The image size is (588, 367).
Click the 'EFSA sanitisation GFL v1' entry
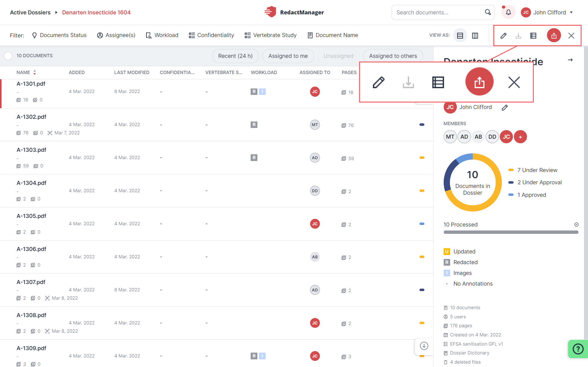[473, 344]
